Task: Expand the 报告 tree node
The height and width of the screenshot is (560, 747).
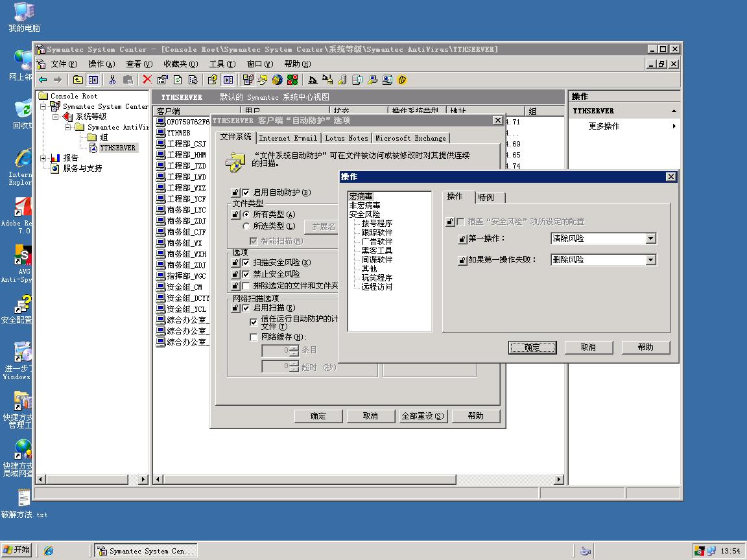Action: pyautogui.click(x=43, y=158)
